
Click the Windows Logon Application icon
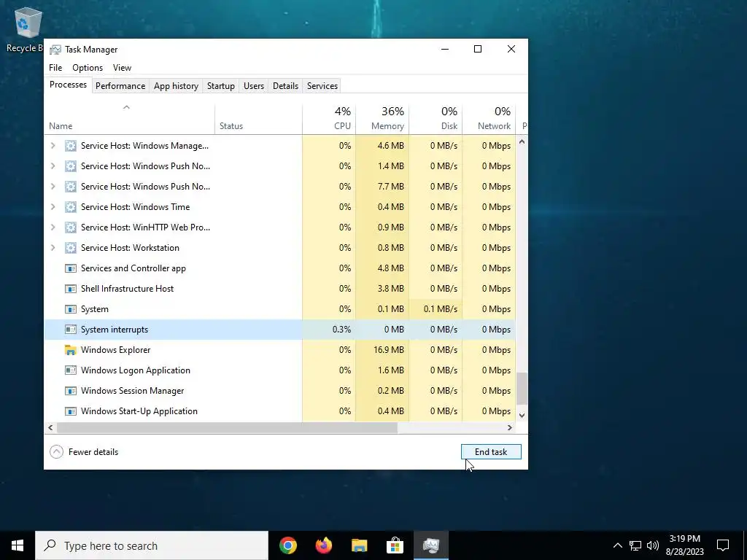pyautogui.click(x=71, y=370)
